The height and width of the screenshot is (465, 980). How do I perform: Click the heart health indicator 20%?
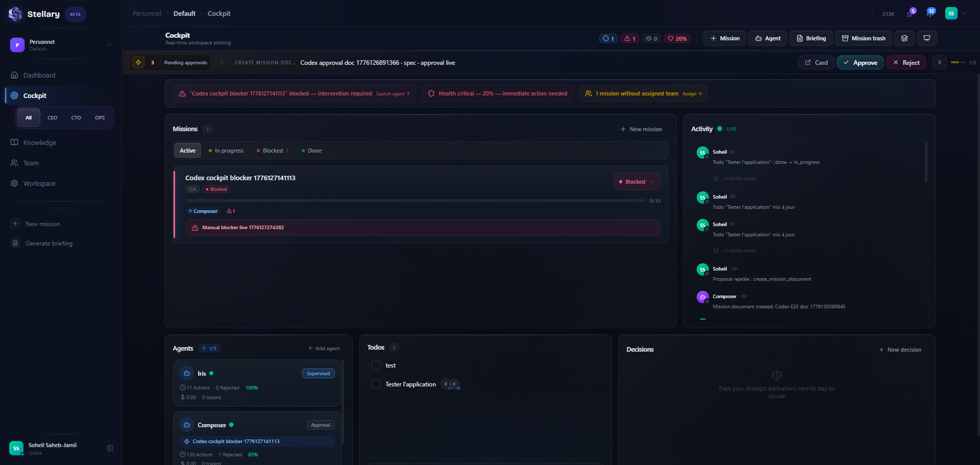click(x=677, y=38)
